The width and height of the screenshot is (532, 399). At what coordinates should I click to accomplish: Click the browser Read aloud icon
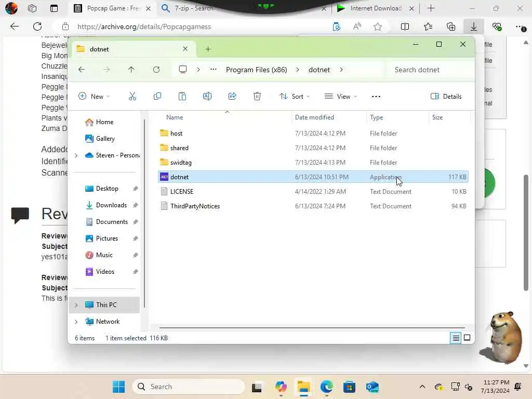pyautogui.click(x=357, y=27)
